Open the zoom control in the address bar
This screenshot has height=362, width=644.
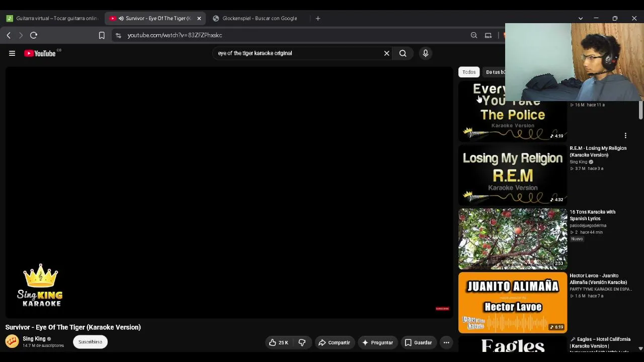tap(474, 35)
